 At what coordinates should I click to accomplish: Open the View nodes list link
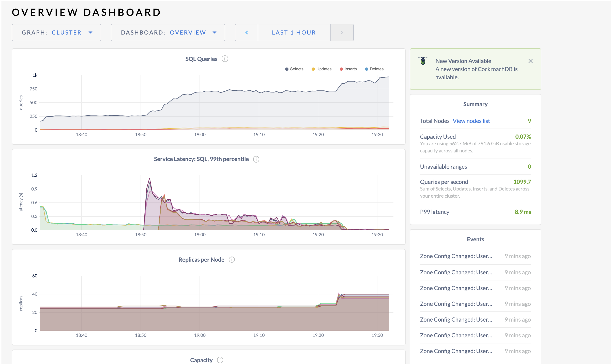point(471,121)
